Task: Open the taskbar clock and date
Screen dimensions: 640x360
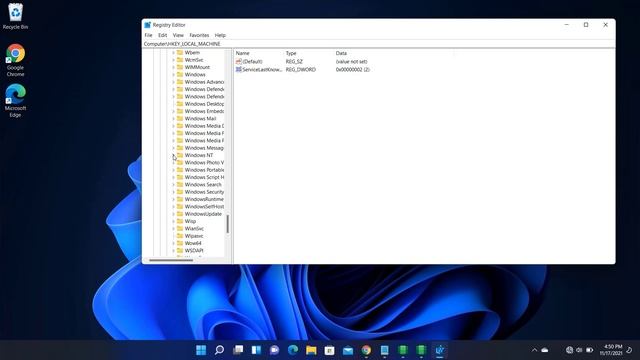Action: [611, 350]
